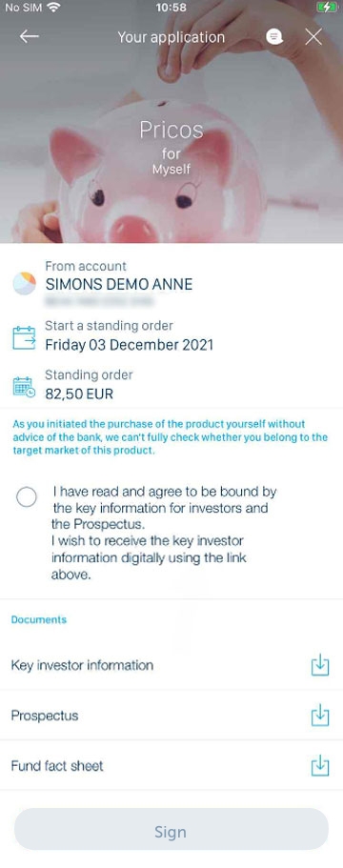Image resolution: width=343 pixels, height=868 pixels.
Task: Download the Prospectus document
Action: pyautogui.click(x=320, y=716)
